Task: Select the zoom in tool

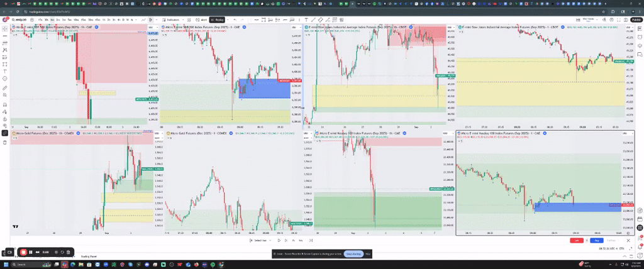Action: tap(5, 95)
